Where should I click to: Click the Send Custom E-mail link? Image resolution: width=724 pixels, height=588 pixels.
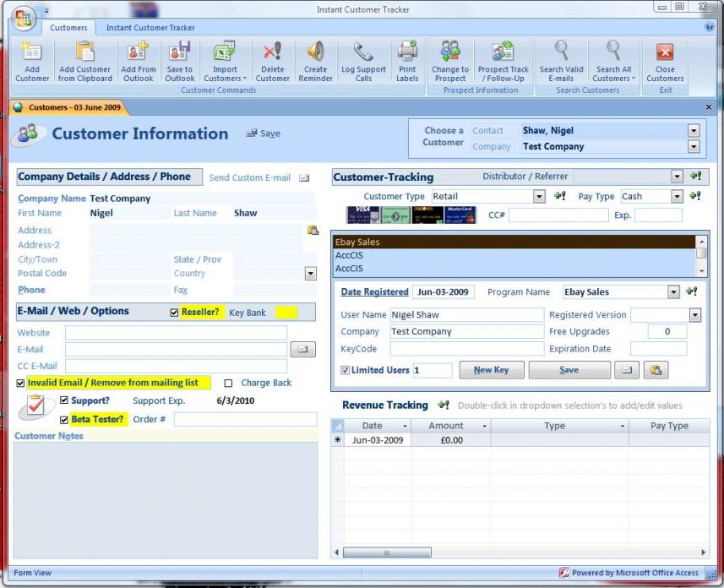tap(250, 177)
